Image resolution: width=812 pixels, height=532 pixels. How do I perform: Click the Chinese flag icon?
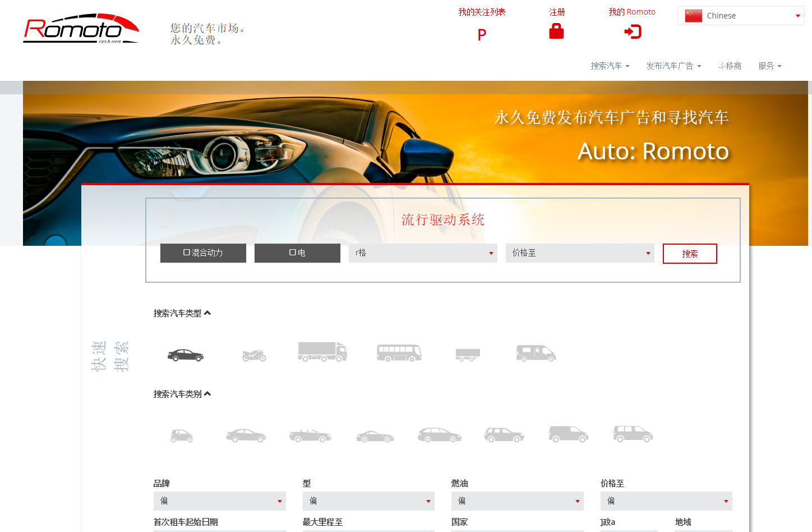pos(694,16)
